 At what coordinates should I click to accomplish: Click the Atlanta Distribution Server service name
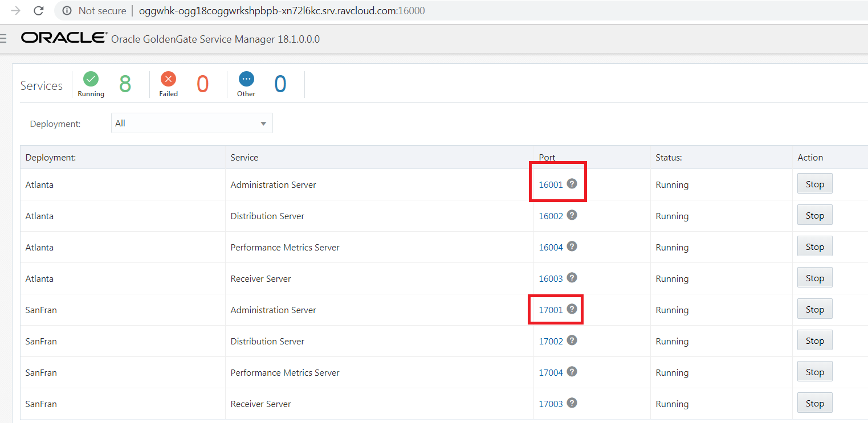click(267, 216)
